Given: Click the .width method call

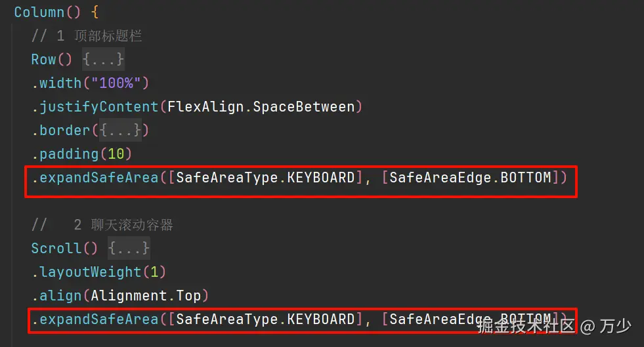Looking at the screenshot, I should tap(62, 83).
